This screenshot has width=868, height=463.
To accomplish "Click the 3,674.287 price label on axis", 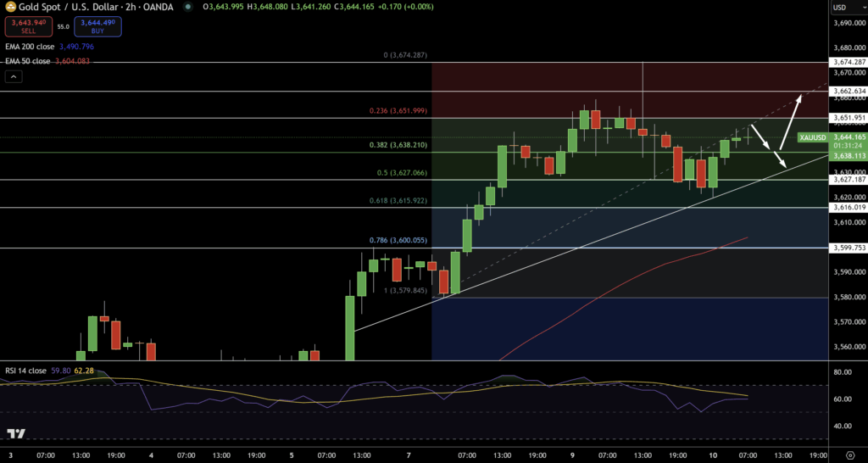I will click(848, 62).
